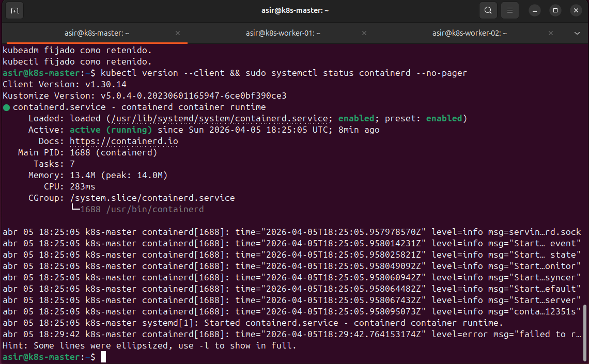Close the terminal window

(x=576, y=10)
